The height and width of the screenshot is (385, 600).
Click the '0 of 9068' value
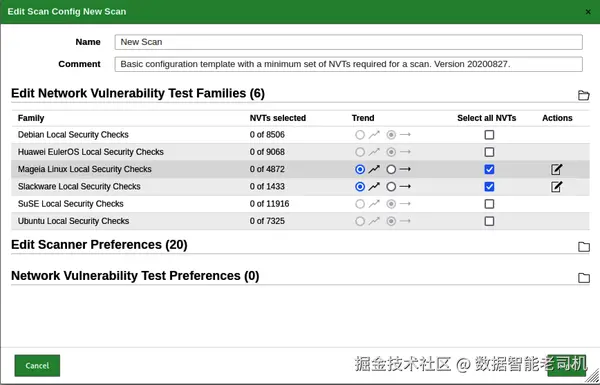267,152
